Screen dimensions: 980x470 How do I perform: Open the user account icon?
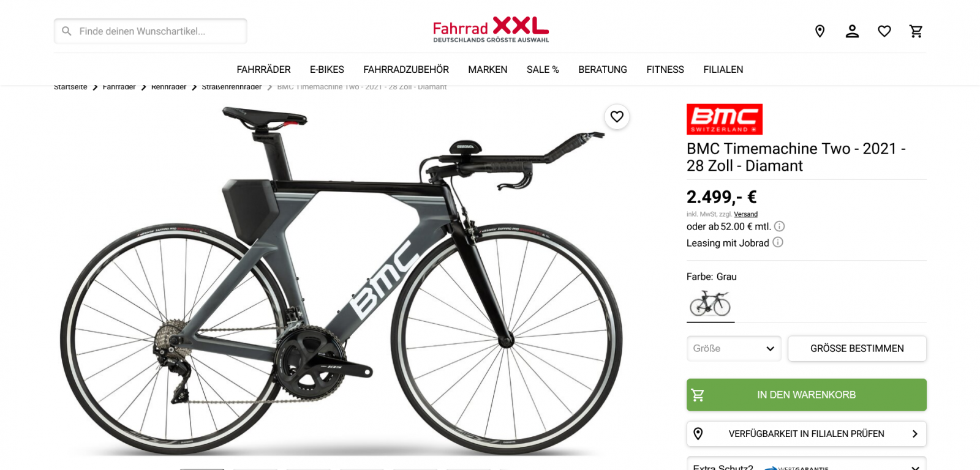point(852,31)
